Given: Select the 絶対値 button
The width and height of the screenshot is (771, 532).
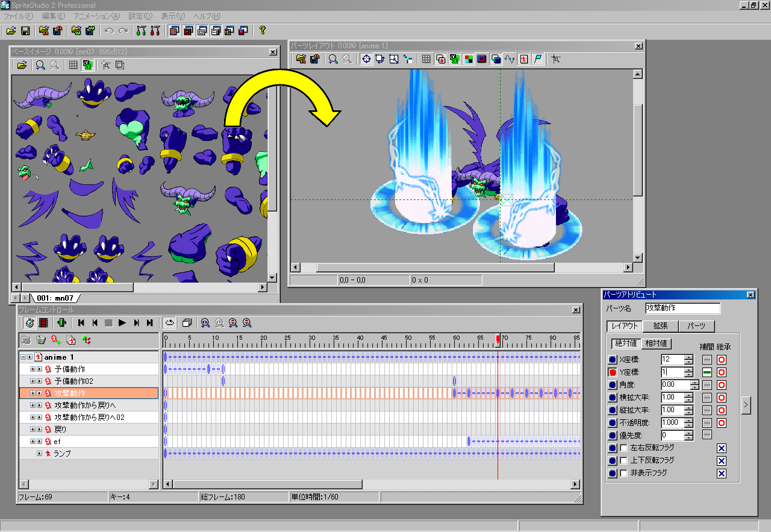Looking at the screenshot, I should (626, 343).
